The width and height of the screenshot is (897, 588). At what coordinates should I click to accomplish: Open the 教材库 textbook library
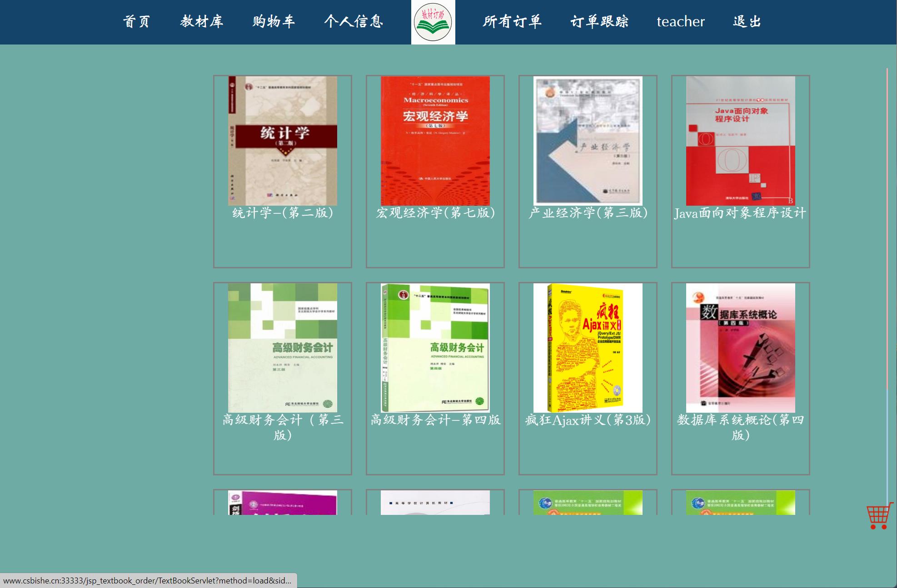[x=201, y=21]
